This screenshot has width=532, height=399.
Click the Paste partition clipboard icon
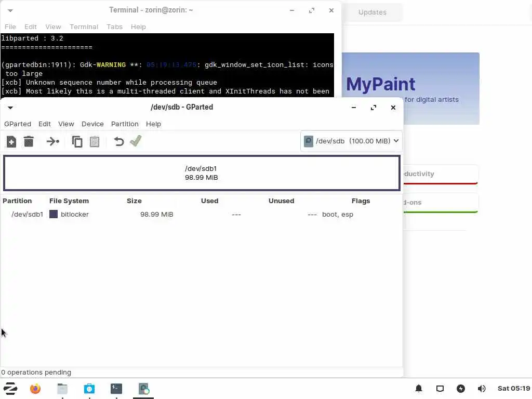(95, 141)
